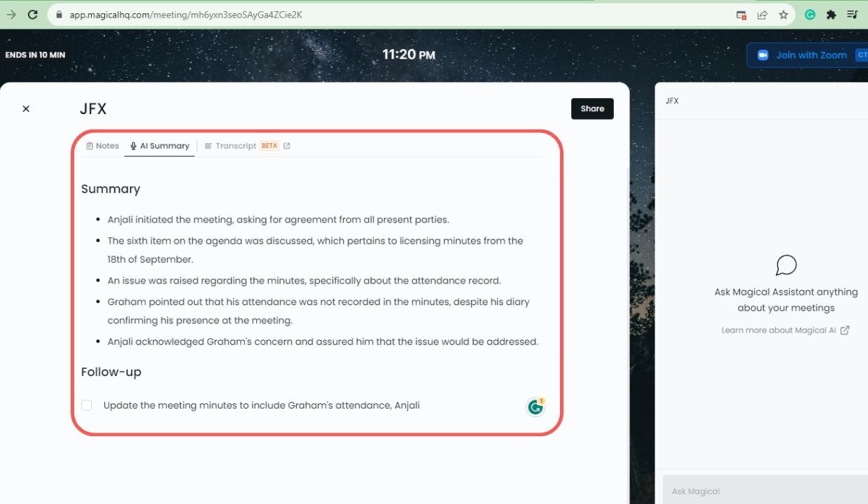Open the Transcript external link icon
The width and height of the screenshot is (868, 504).
[287, 146]
